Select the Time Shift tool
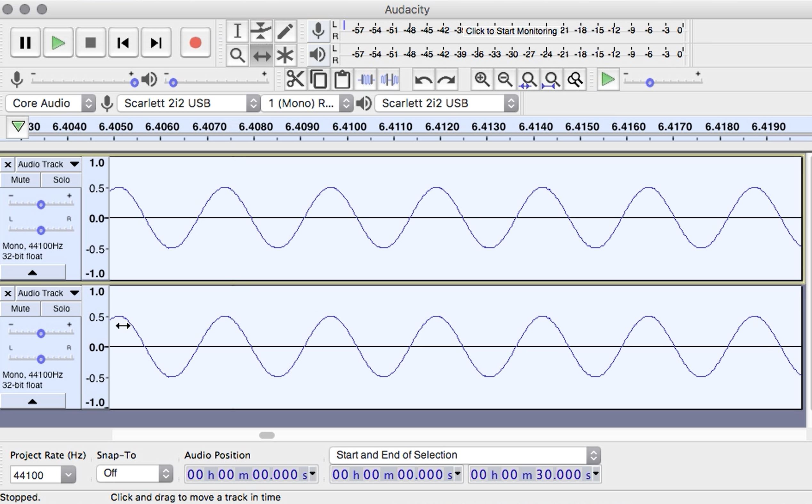Viewport: 812px width, 504px height. [x=261, y=55]
